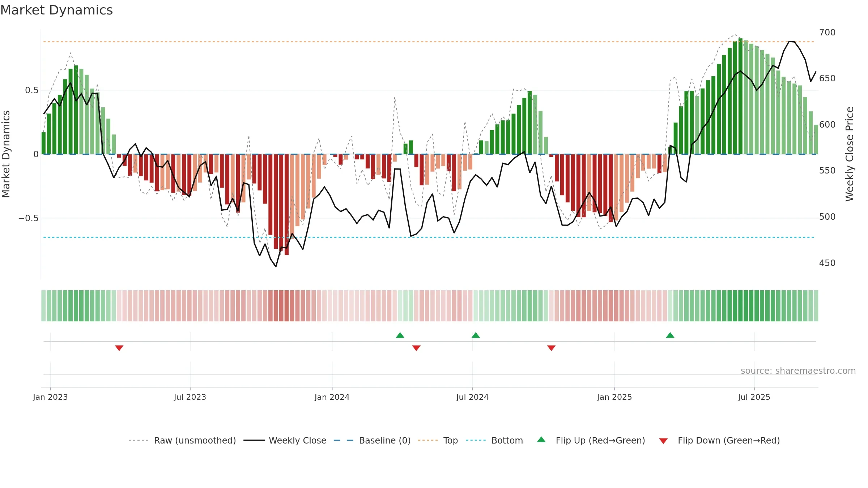
Task: Click the first flip-down marker near April 2023
Action: 119,348
